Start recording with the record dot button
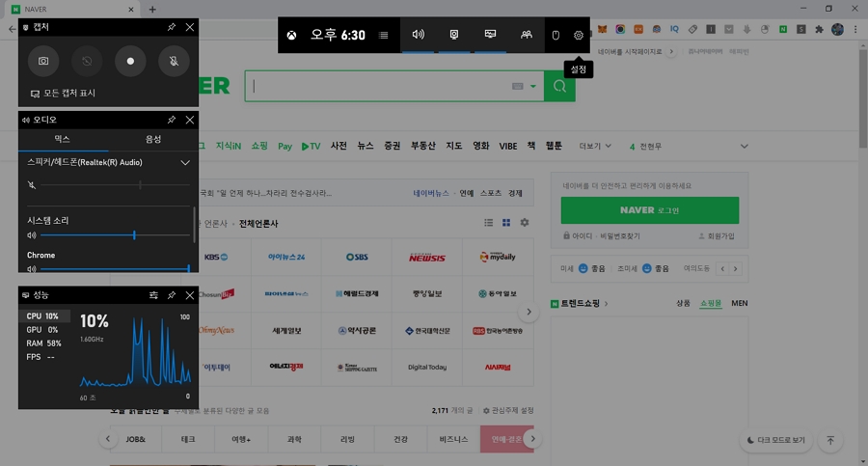Screen dimensions: 868x466 130,61
